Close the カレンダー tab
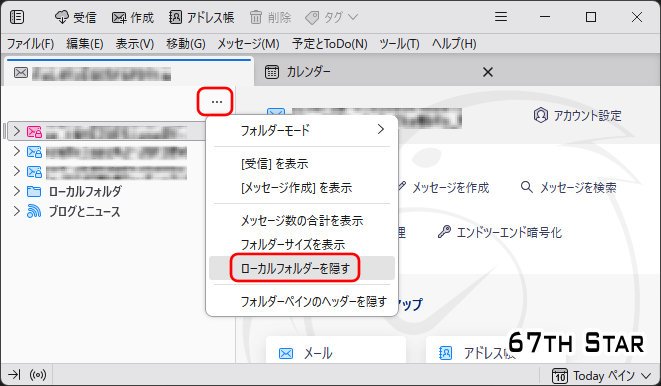The image size is (661, 386). [x=488, y=72]
